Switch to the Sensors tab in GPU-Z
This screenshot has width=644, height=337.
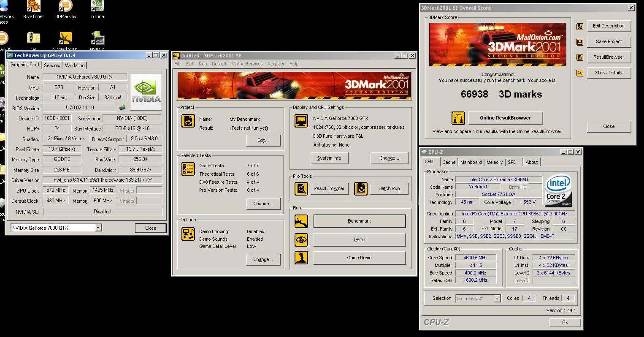(52, 65)
